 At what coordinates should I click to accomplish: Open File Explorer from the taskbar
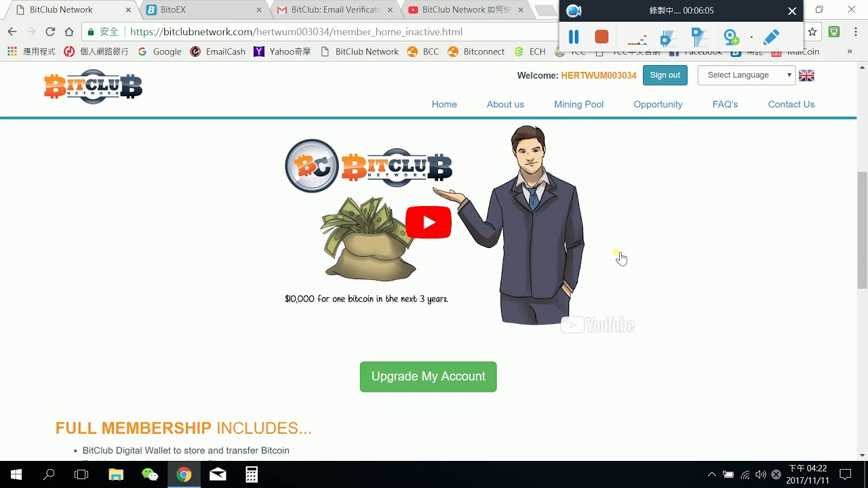tap(116, 474)
